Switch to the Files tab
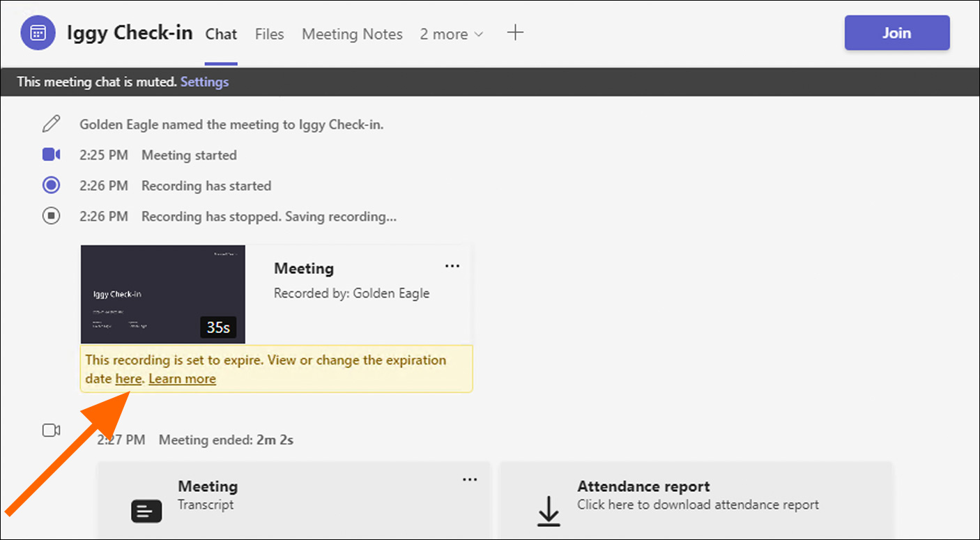 pyautogui.click(x=269, y=34)
